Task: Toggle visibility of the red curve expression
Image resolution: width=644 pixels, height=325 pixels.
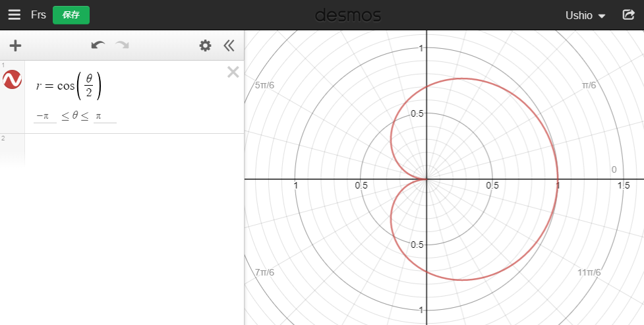Action: click(13, 79)
